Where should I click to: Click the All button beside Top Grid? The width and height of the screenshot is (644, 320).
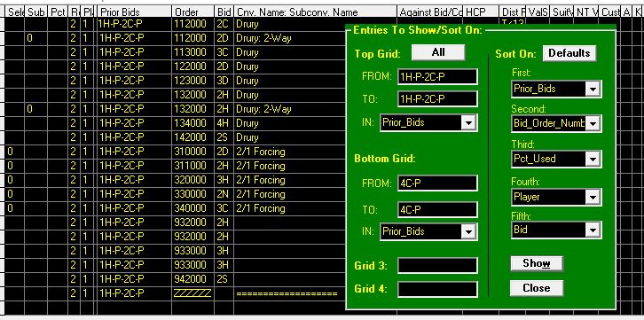[x=438, y=52]
